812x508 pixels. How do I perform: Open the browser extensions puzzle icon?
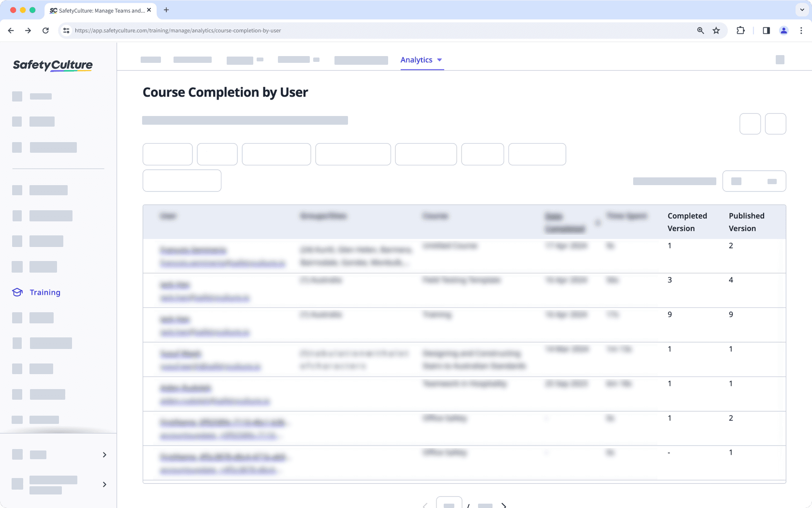click(740, 30)
